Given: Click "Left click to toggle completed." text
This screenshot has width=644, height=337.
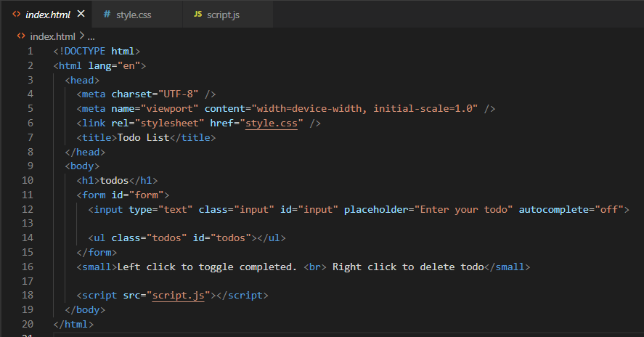Looking at the screenshot, I should (207, 267).
